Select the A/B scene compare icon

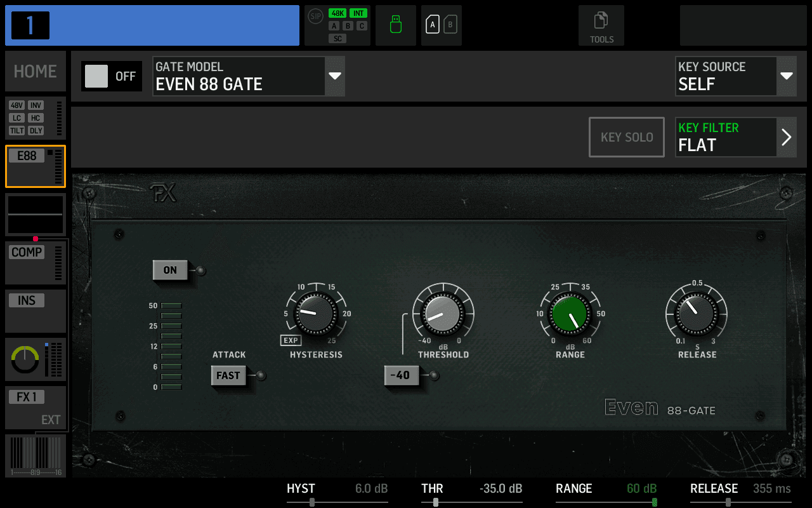click(442, 25)
